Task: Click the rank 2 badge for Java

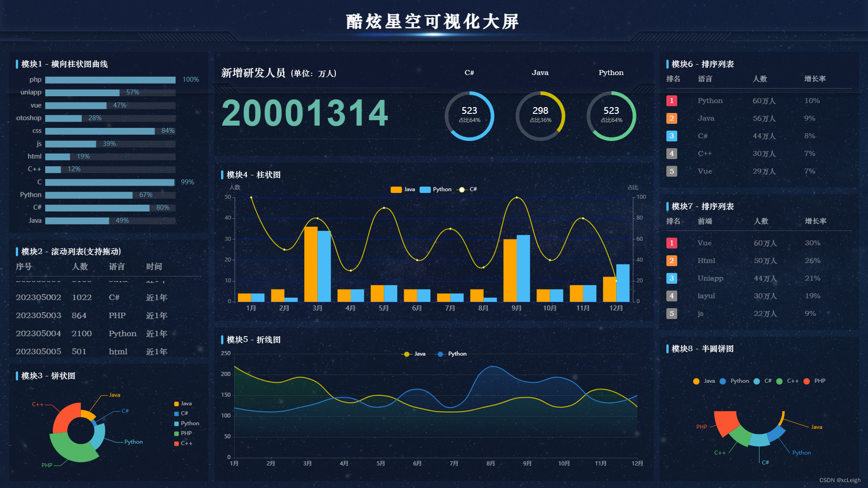Action: (x=671, y=118)
